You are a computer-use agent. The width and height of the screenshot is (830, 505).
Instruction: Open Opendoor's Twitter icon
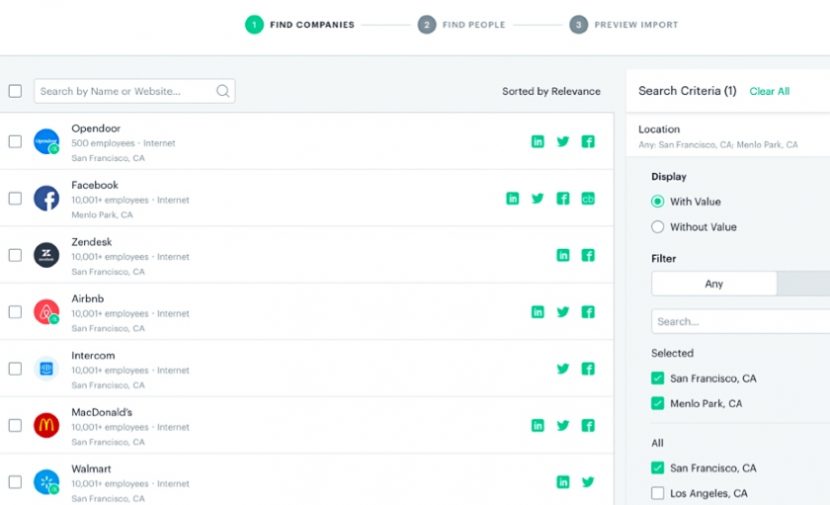tap(563, 141)
